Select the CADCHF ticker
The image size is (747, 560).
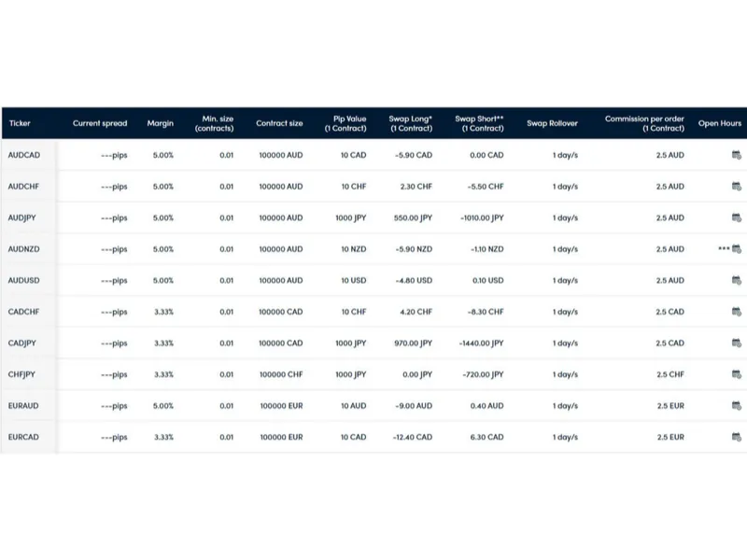pos(23,312)
